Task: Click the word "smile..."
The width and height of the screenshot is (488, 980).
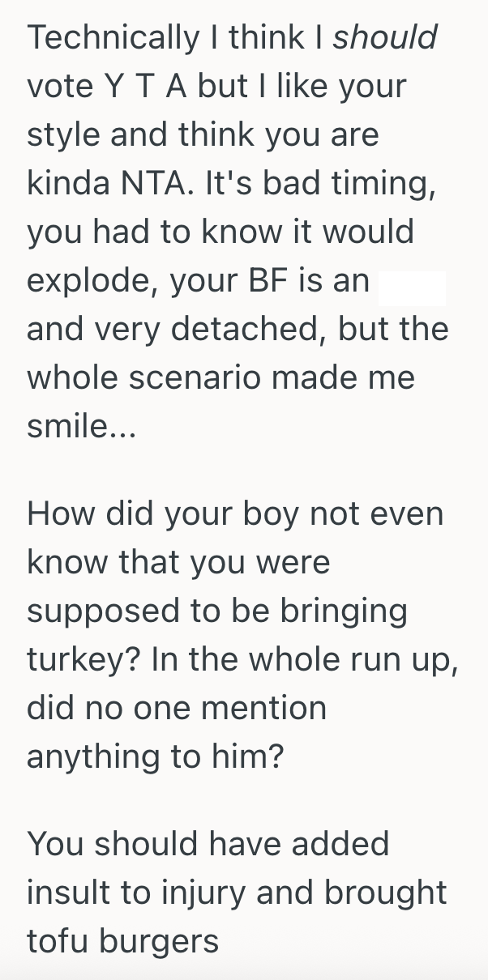Action: [81, 427]
